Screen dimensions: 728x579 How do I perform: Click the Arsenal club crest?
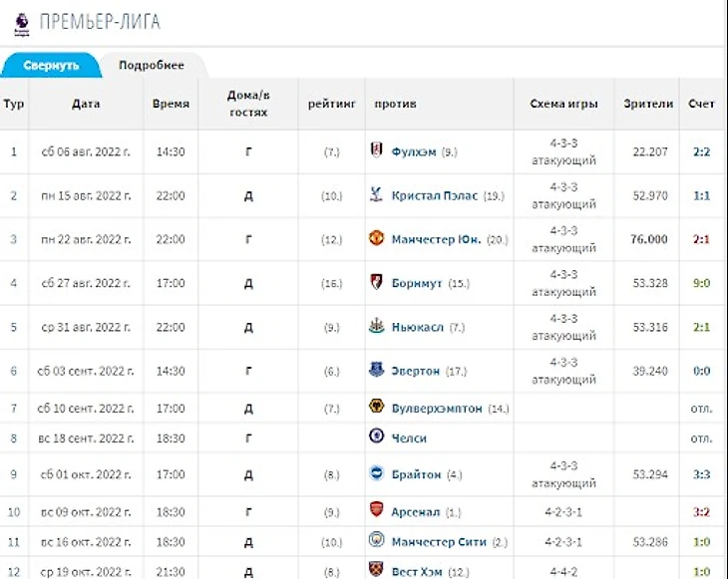[x=375, y=511]
